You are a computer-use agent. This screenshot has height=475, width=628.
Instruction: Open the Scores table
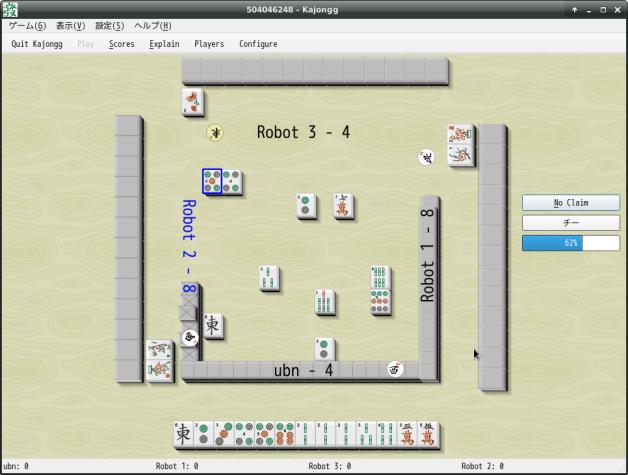pos(122,44)
